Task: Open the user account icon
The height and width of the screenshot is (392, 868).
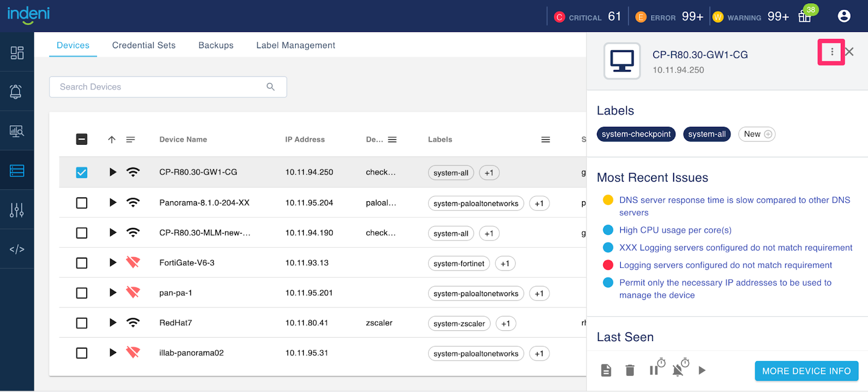Action: (844, 16)
